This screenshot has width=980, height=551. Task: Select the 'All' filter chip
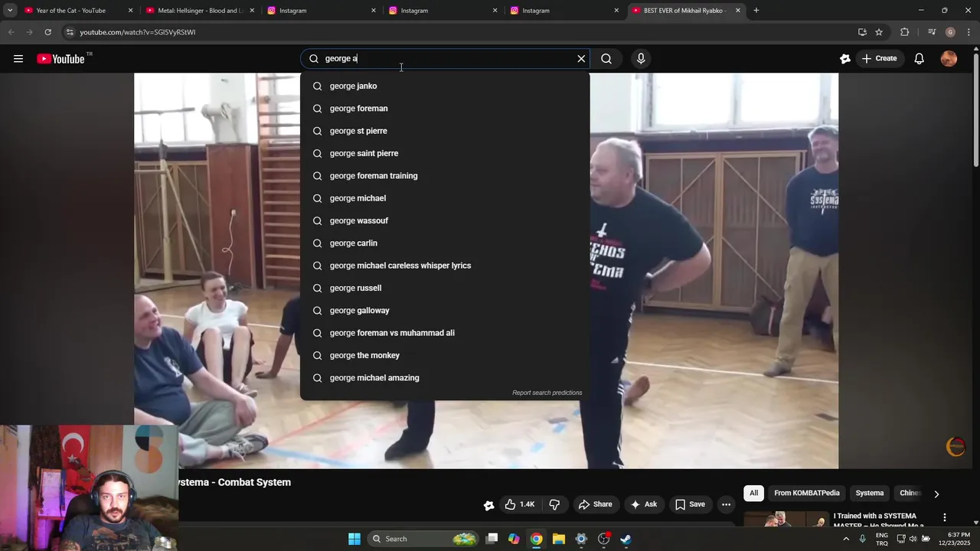click(x=753, y=494)
